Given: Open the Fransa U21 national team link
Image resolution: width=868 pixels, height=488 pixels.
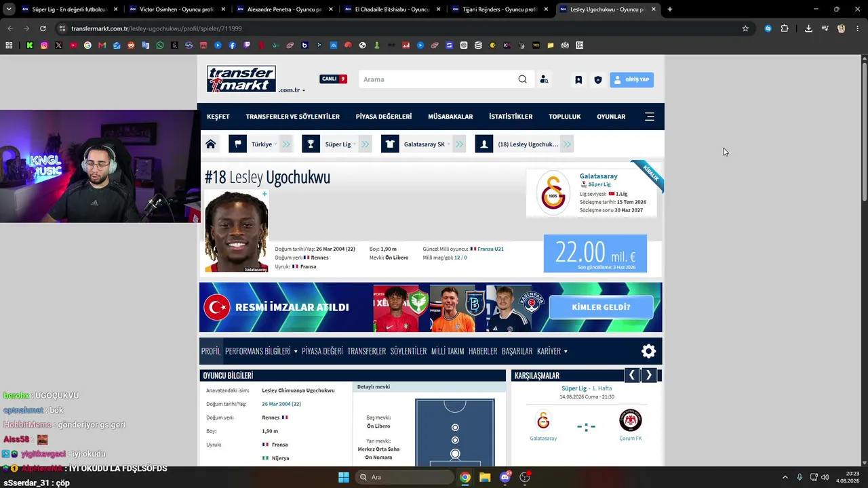Looking at the screenshot, I should click(490, 249).
